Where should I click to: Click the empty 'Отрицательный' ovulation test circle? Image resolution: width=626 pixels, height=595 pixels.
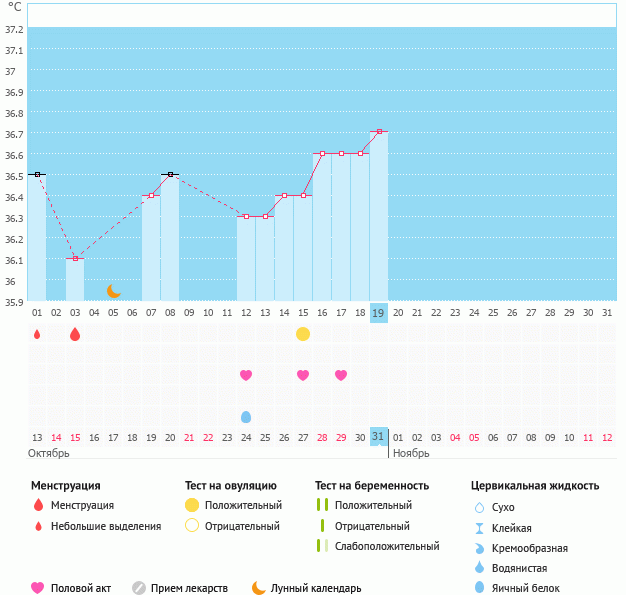[192, 526]
